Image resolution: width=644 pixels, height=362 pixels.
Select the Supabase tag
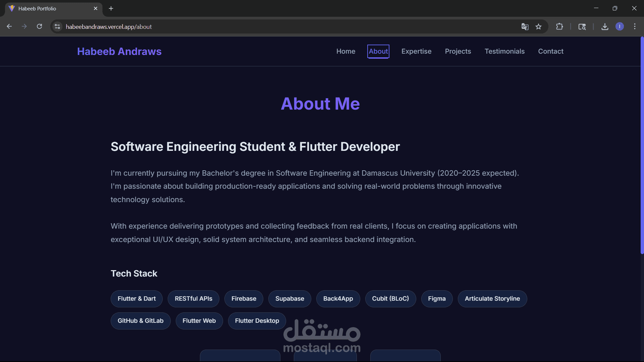(x=290, y=299)
